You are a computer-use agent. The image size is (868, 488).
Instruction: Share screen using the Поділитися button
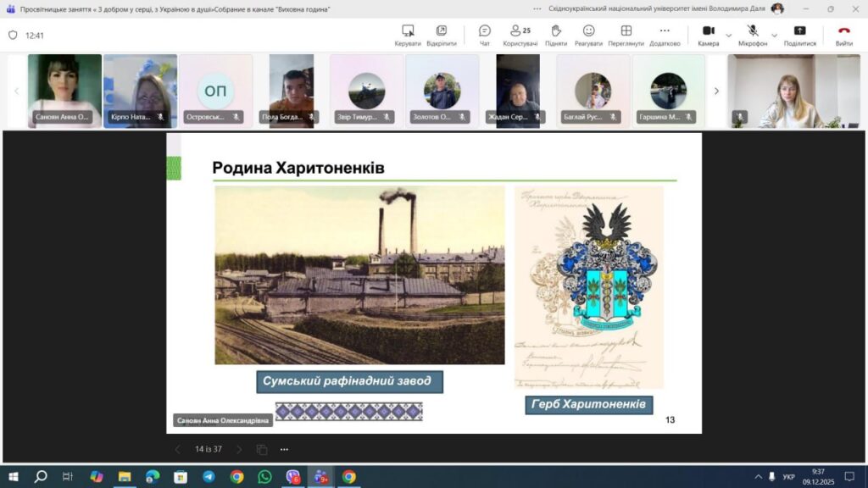click(x=799, y=35)
